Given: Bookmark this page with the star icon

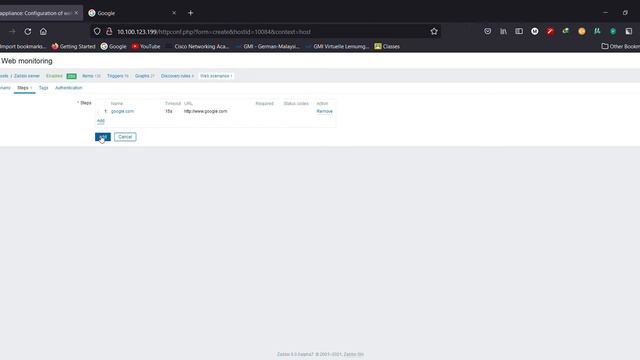Looking at the screenshot, I should 434,31.
